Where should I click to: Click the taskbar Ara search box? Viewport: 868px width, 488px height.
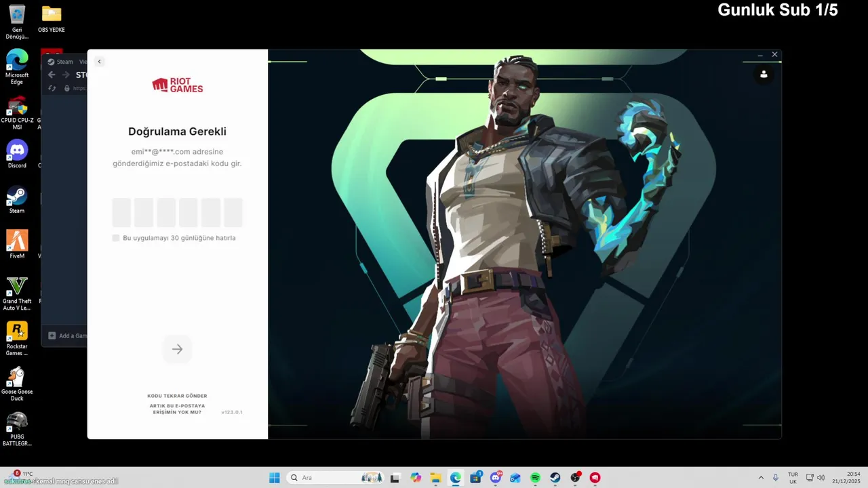click(x=336, y=478)
